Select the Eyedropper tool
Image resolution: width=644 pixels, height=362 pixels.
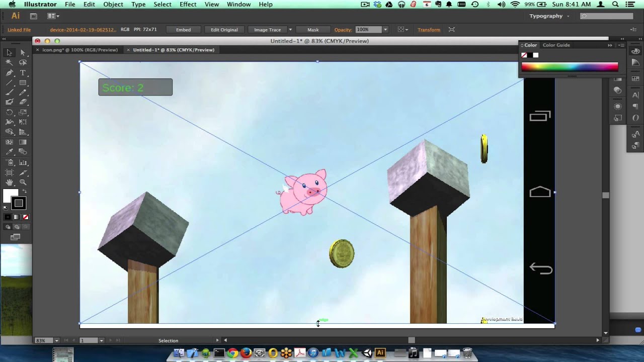point(9,152)
